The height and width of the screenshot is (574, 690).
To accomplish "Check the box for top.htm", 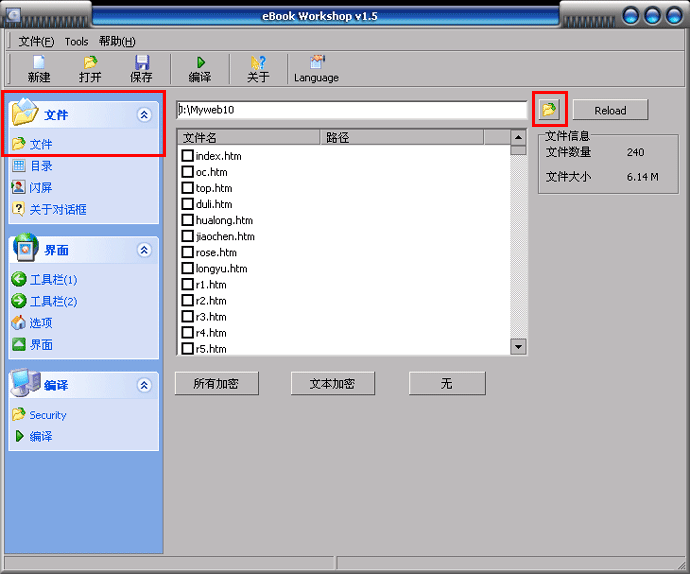I will click(187, 188).
